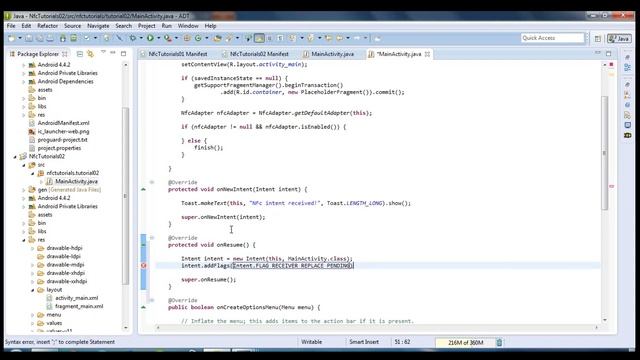Expand the Android Dependencies tree arrow
Image resolution: width=640 pixels, height=360 pixels.
(x=24, y=82)
